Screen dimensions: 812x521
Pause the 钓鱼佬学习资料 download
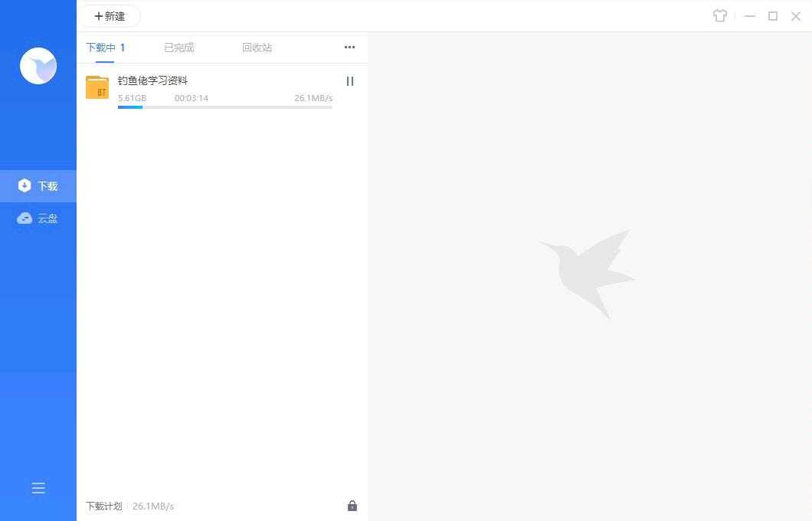click(x=350, y=81)
